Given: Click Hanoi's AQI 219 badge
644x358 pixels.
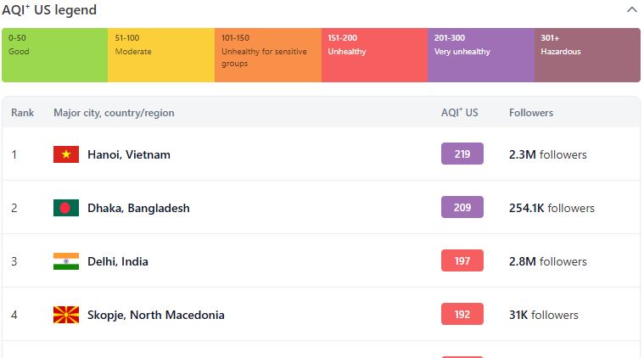Looking at the screenshot, I should pos(462,154).
